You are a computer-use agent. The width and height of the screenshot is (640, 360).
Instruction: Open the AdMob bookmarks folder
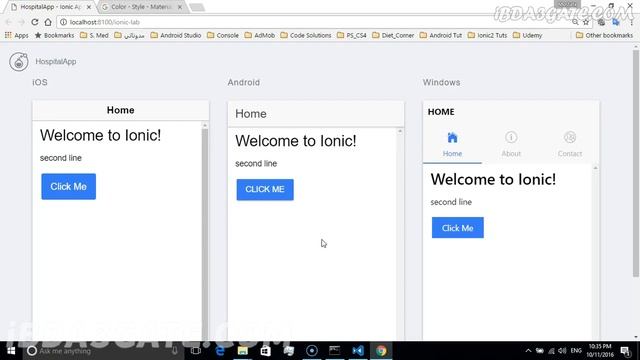point(260,36)
